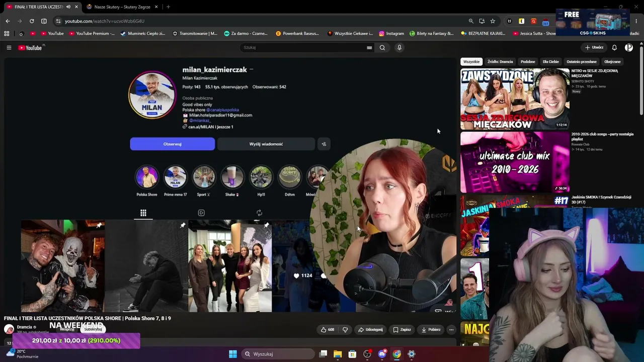This screenshot has height=362, width=644.
Task: Open the YouTube Premium bookmark
Action: pos(92,34)
